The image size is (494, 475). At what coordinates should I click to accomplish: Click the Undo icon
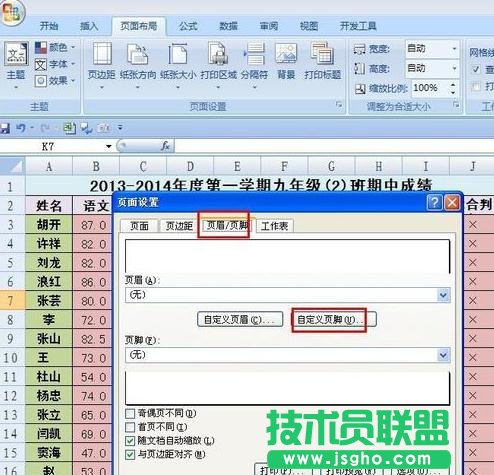[21, 128]
